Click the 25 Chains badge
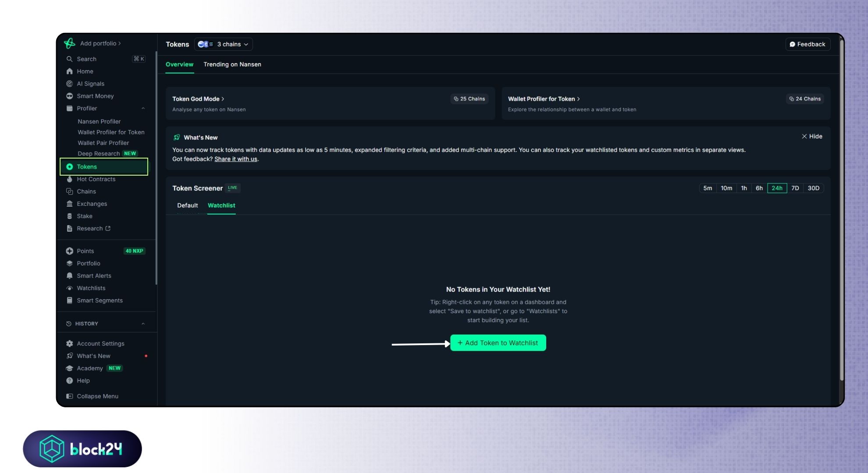The height and width of the screenshot is (473, 868). tap(469, 99)
